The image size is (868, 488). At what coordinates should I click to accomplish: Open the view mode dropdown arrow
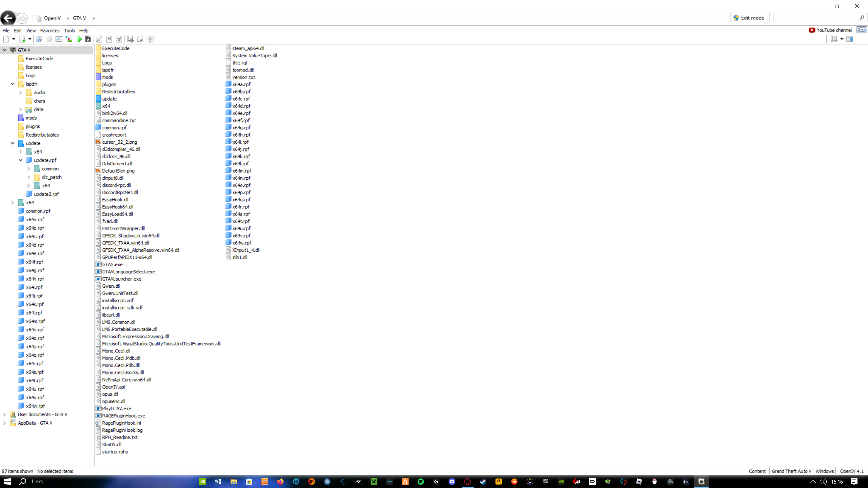pos(842,39)
